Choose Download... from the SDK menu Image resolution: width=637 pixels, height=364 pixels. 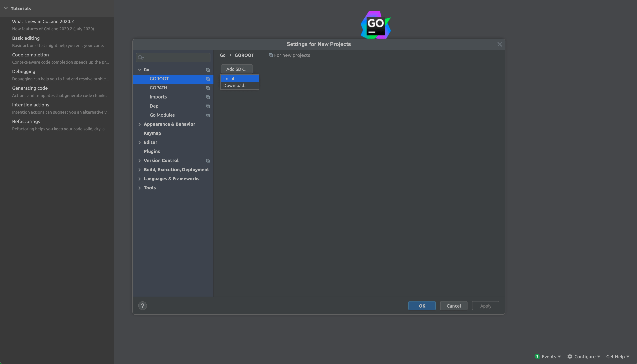[239, 85]
